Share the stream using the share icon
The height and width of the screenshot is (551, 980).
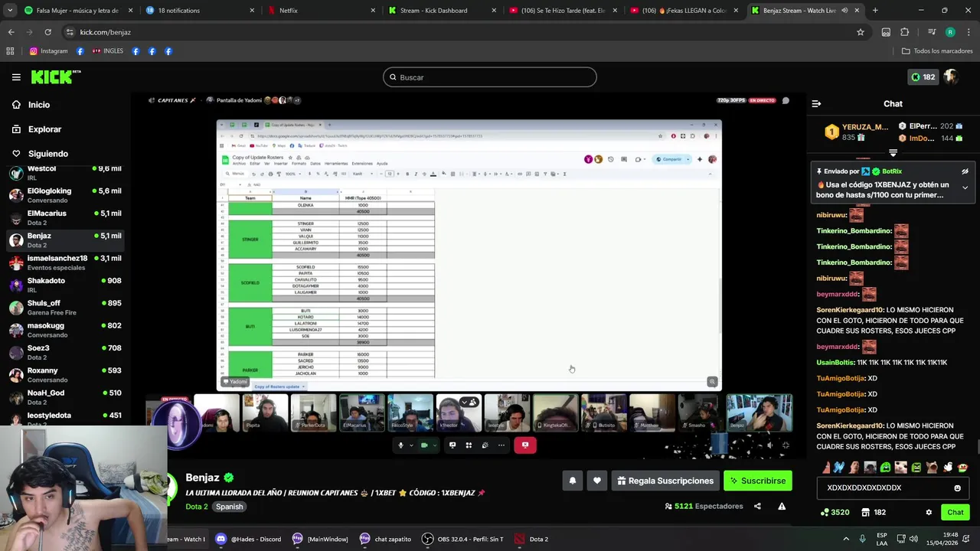[757, 506]
